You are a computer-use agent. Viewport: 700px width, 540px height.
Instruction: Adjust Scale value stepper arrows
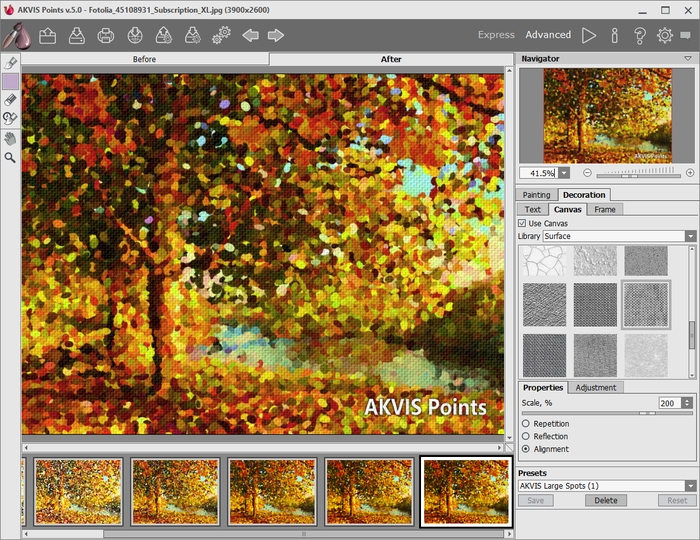(687, 403)
